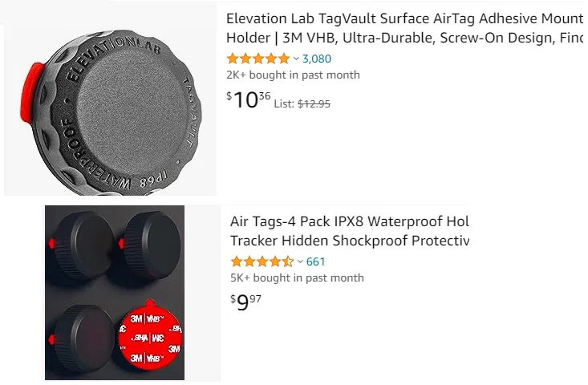
Task: Click the 5K+ bought in past month text
Action: 297,278
